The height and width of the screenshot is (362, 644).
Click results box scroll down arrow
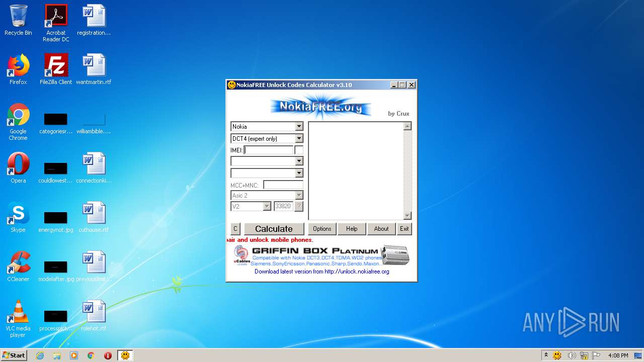(408, 216)
